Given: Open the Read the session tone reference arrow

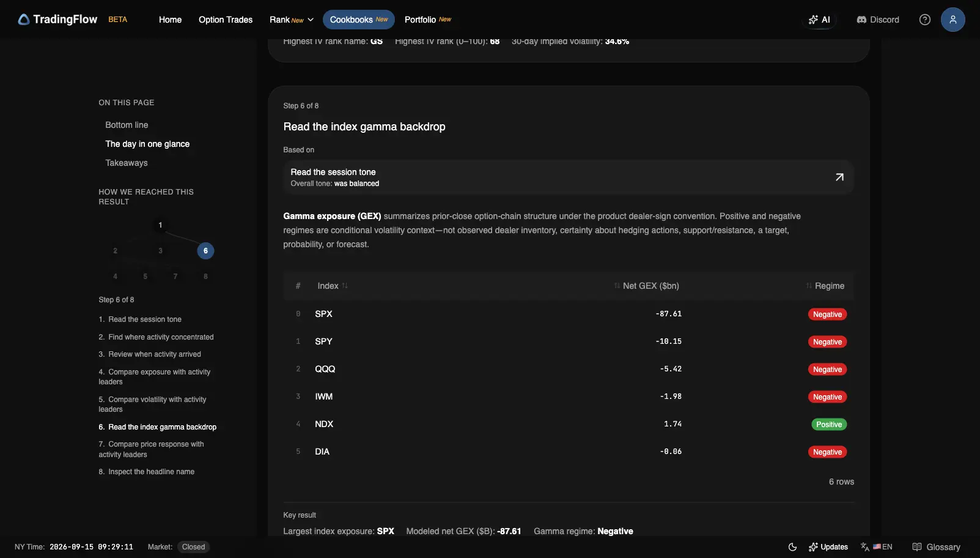Looking at the screenshot, I should coord(839,177).
